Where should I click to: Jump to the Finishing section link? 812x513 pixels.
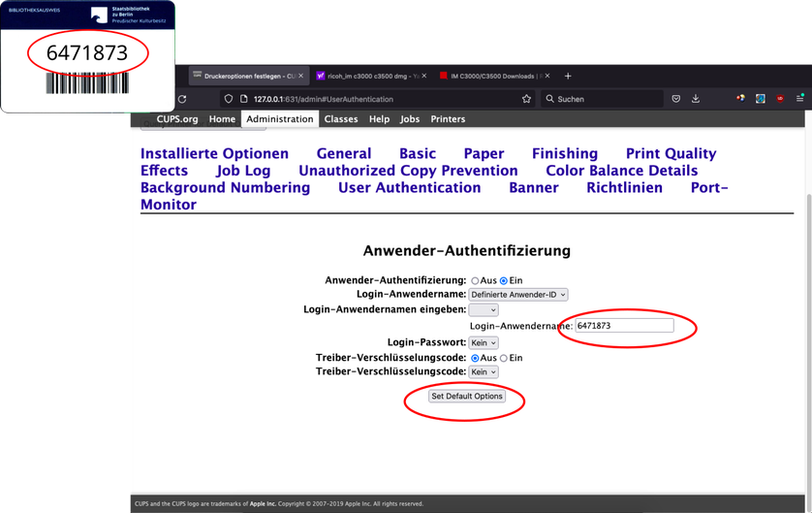(x=565, y=153)
